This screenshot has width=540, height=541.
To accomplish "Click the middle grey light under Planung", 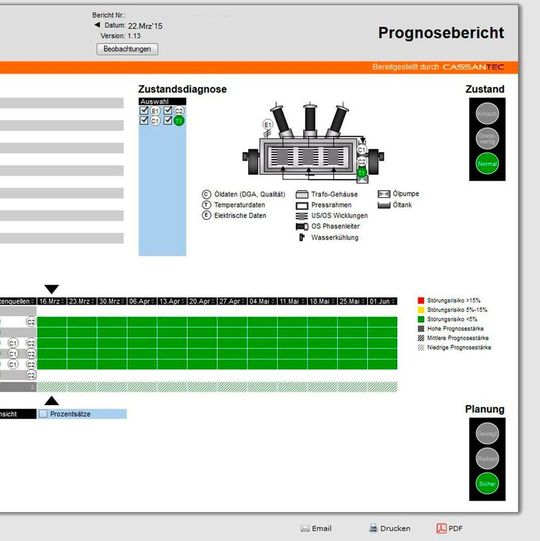I will pyautogui.click(x=487, y=459).
